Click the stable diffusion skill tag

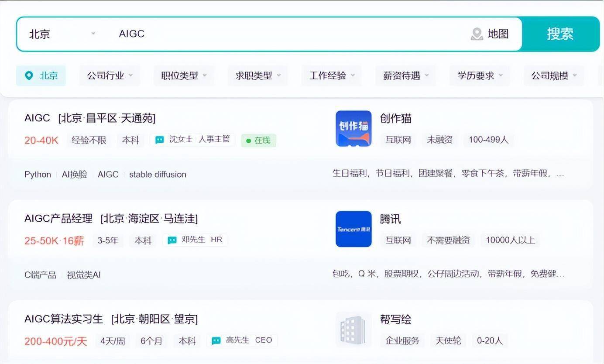pyautogui.click(x=158, y=175)
